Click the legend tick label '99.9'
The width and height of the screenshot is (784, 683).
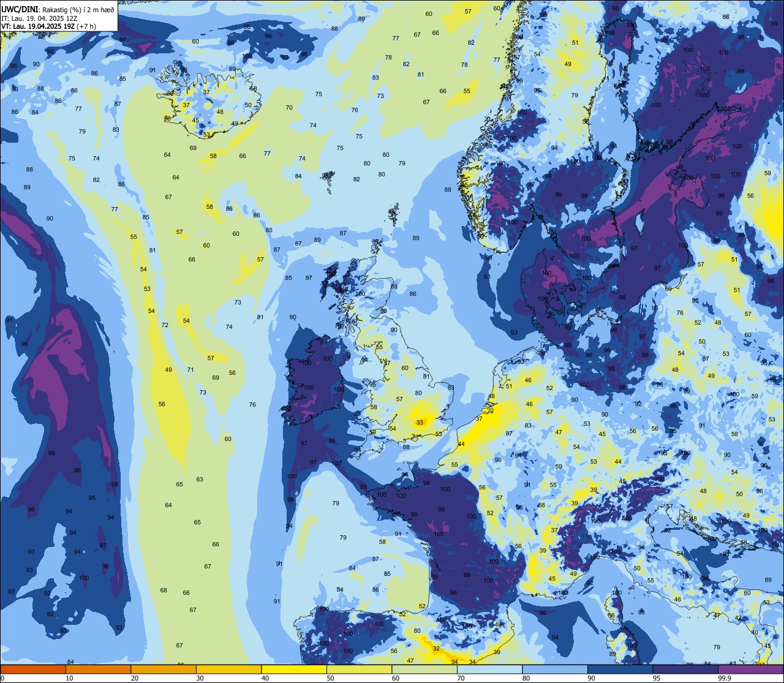[725, 678]
